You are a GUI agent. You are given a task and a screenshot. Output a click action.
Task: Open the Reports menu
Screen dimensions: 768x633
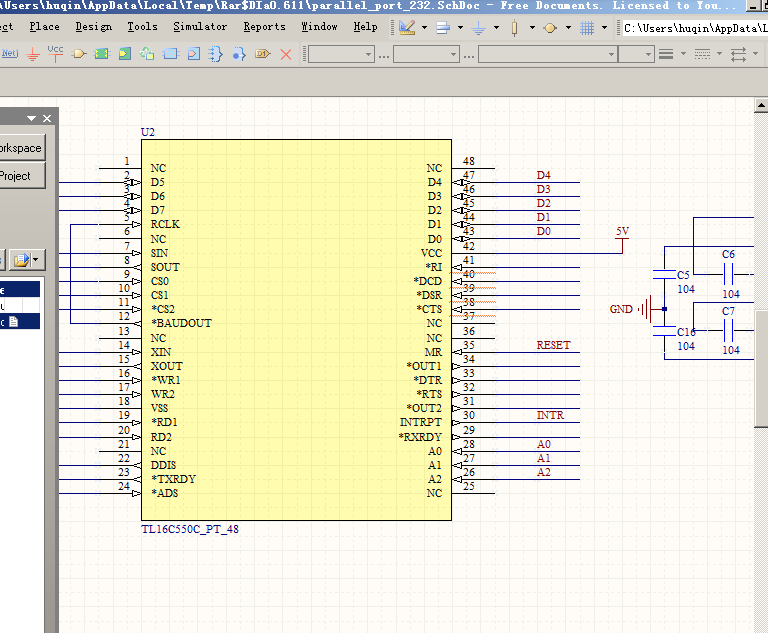pos(264,27)
